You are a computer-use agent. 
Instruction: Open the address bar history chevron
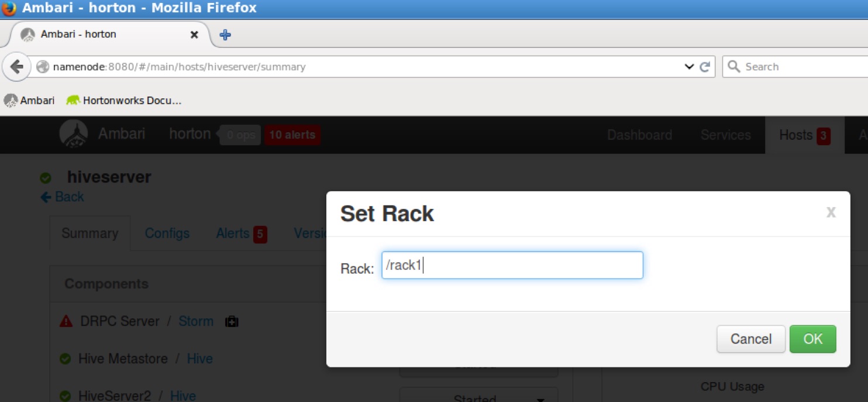(688, 66)
